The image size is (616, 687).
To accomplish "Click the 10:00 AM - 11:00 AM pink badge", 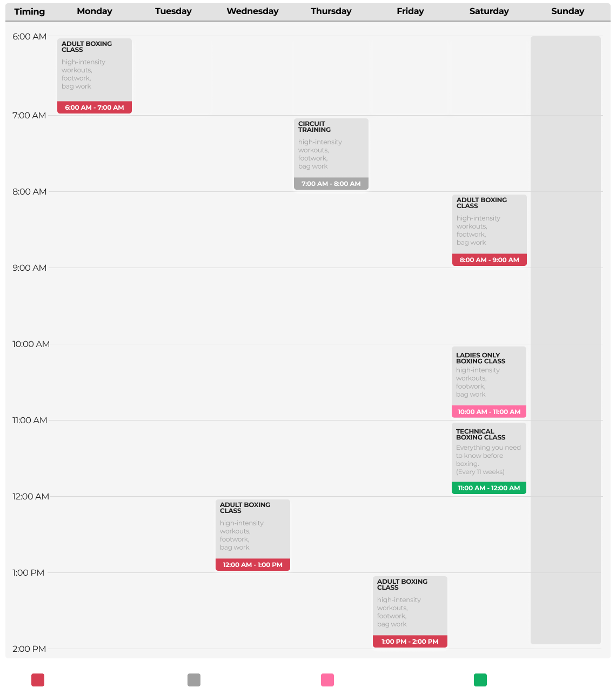I will (x=489, y=412).
